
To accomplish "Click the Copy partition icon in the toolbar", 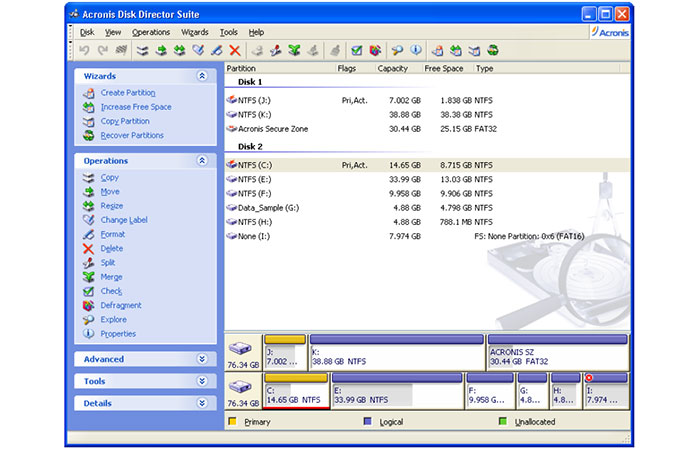I will pyautogui.click(x=142, y=50).
